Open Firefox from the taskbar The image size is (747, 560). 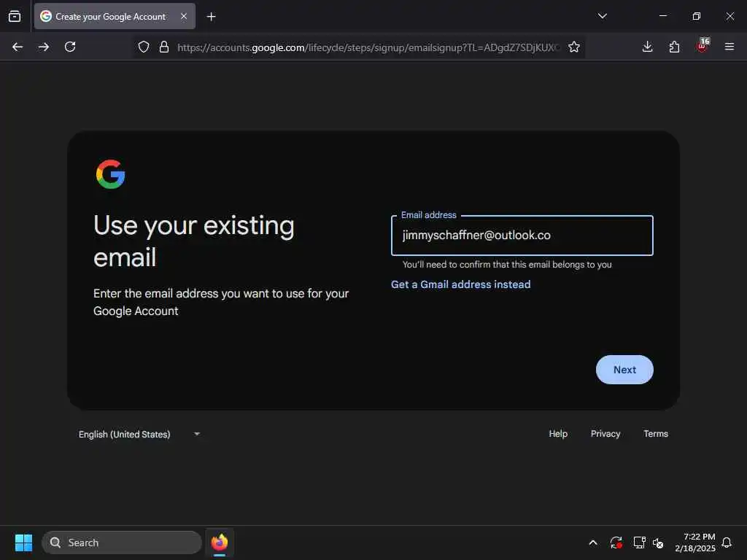(x=220, y=542)
